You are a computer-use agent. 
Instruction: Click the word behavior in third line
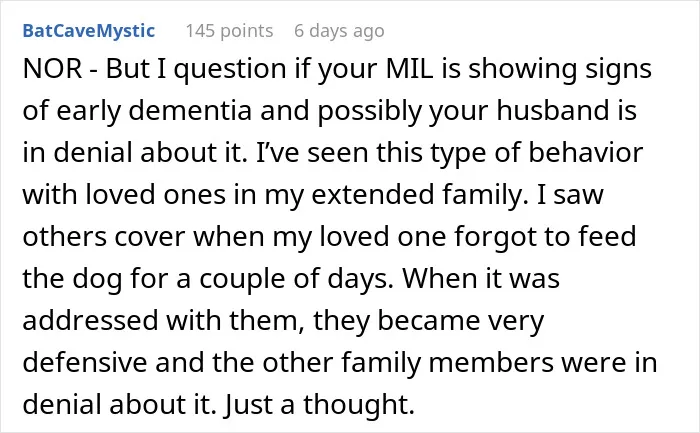[586, 152]
